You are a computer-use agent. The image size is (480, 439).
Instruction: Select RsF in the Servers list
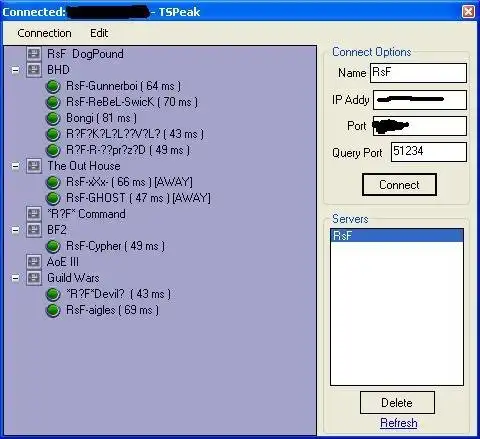click(x=397, y=236)
